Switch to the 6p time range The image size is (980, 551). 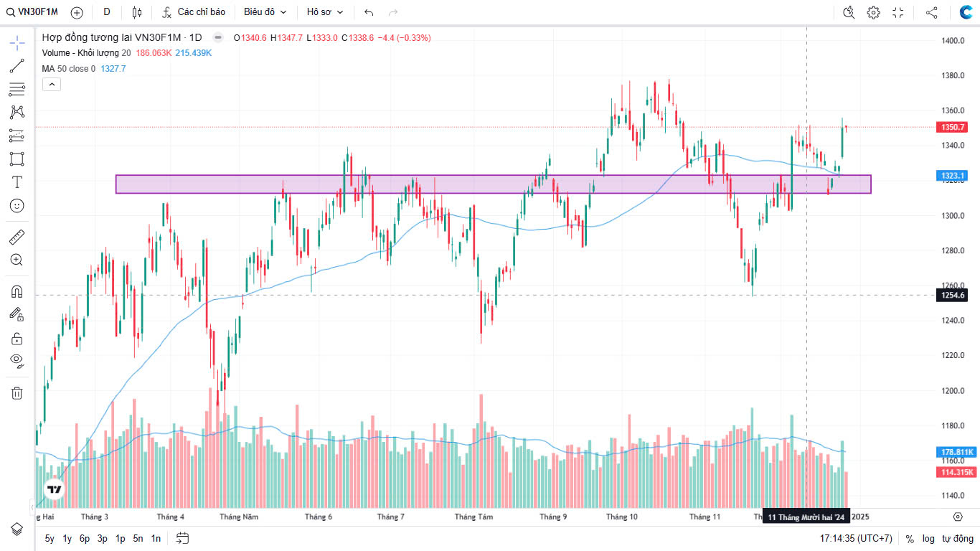pos(85,538)
